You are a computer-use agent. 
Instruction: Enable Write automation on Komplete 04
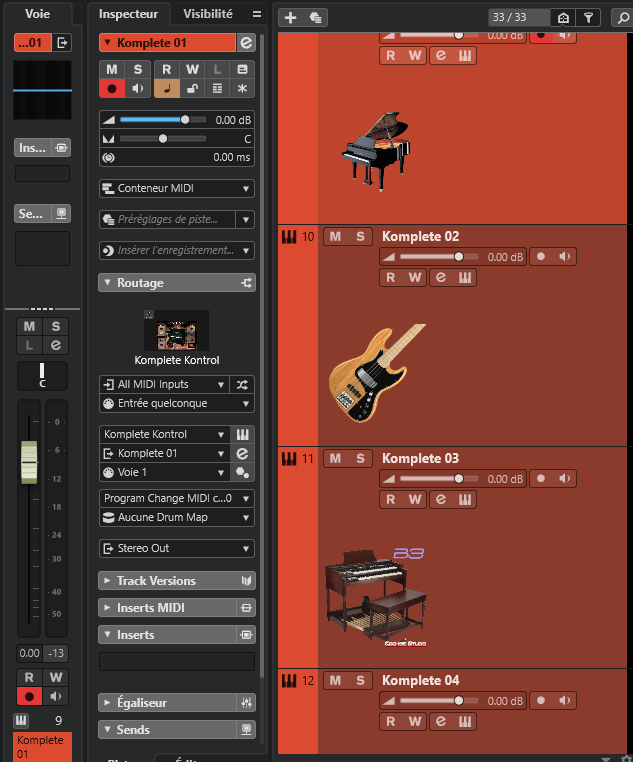click(x=416, y=721)
